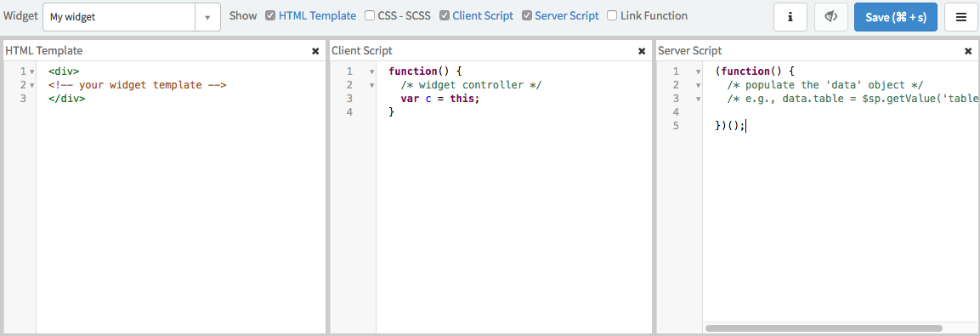Image resolution: width=980 pixels, height=336 pixels.
Task: Enable the CSS - SCSS checkbox
Action: (x=370, y=15)
